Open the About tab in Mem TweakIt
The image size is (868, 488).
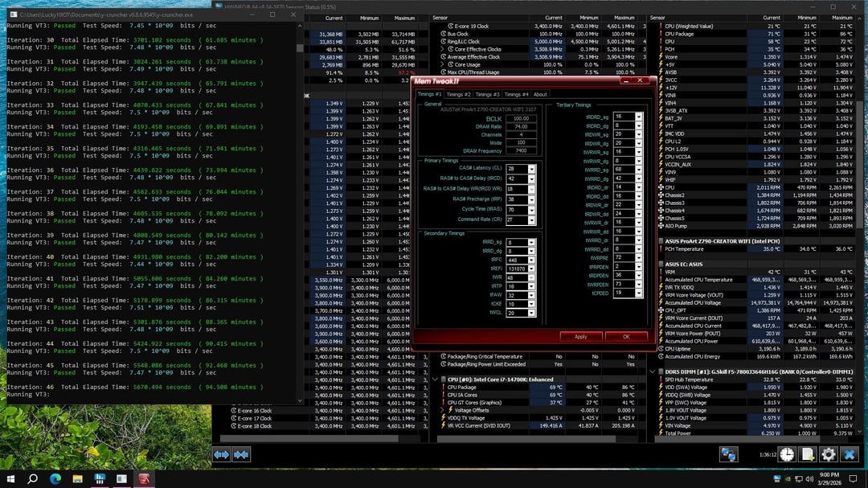[540, 94]
